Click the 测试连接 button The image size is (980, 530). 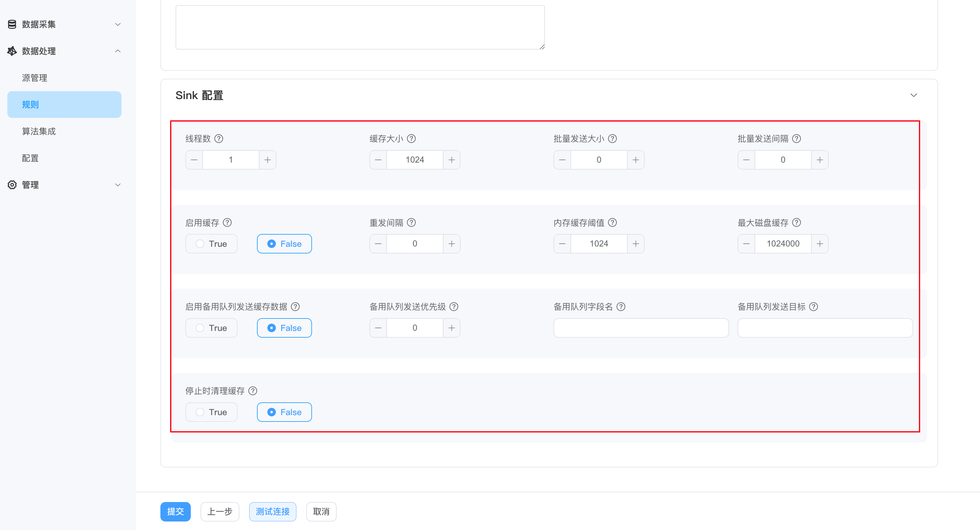point(272,511)
